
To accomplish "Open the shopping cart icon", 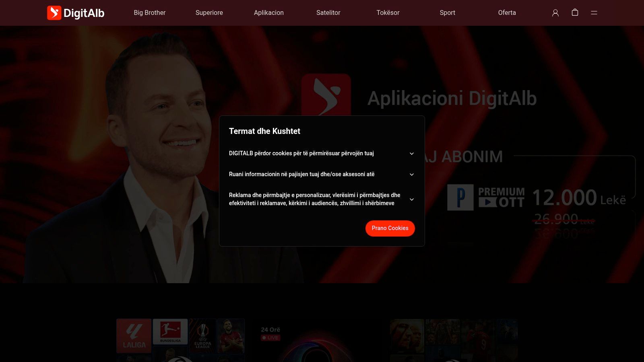I will pyautogui.click(x=575, y=12).
